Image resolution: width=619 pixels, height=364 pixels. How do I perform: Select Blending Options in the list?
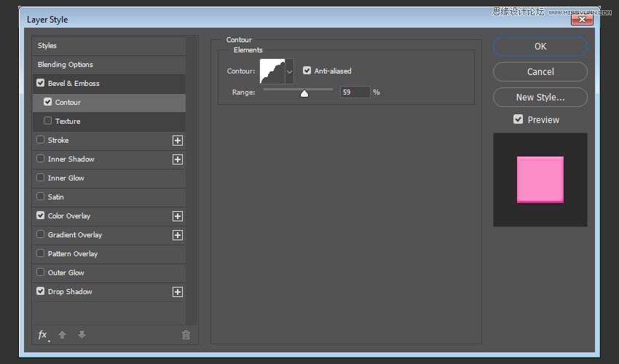(66, 65)
